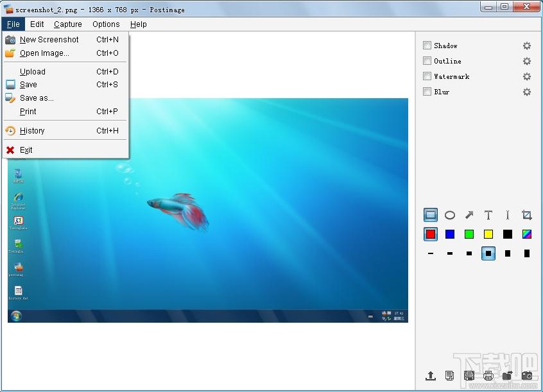Screen dimensions: 543x392
Task: Open Outline settings gear
Action: (527, 61)
